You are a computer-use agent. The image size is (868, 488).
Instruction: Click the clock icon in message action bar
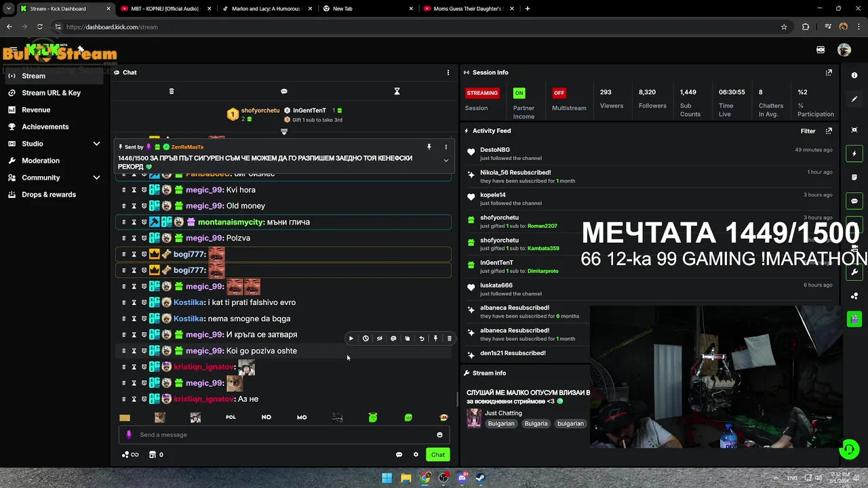365,338
